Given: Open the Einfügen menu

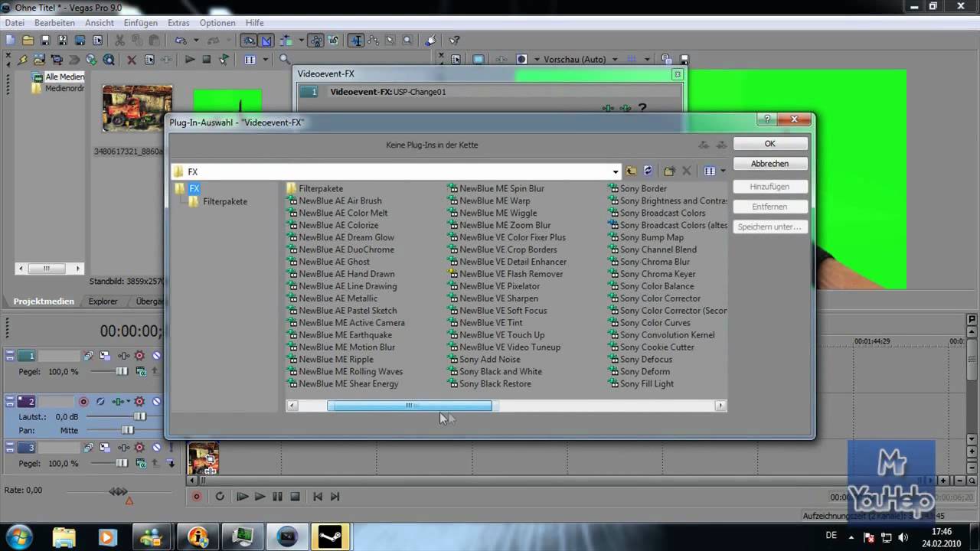Looking at the screenshot, I should (140, 23).
